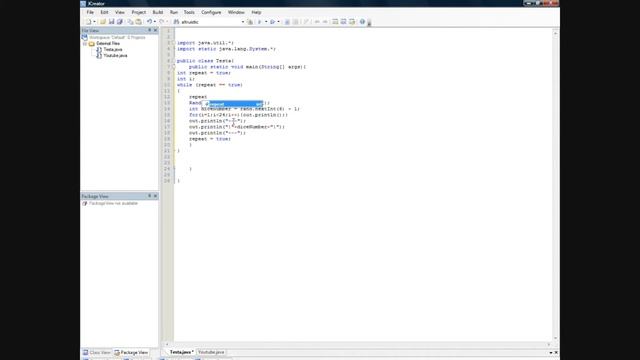The image size is (640, 360).
Task: Pin the File View panel
Action: coord(149,31)
